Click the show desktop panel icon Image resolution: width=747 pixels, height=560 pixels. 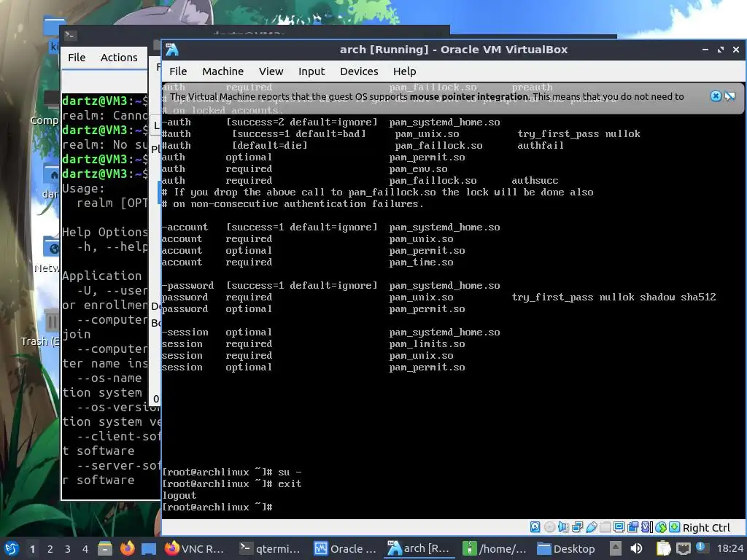(x=149, y=549)
